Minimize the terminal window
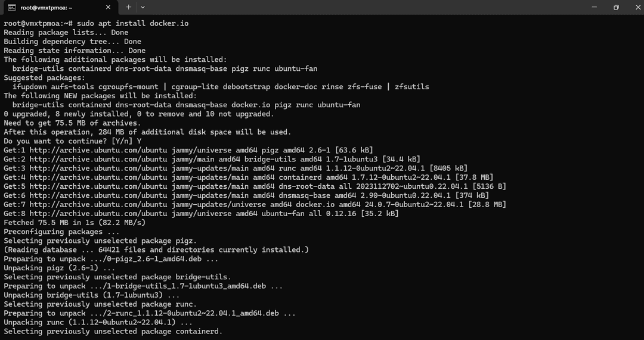The height and width of the screenshot is (340, 644). point(595,7)
